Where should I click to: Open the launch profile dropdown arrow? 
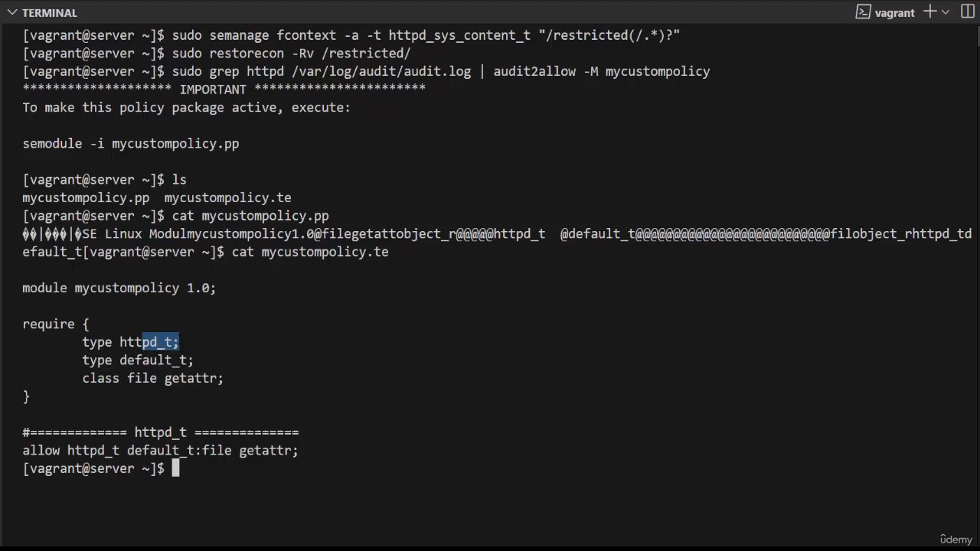946,12
